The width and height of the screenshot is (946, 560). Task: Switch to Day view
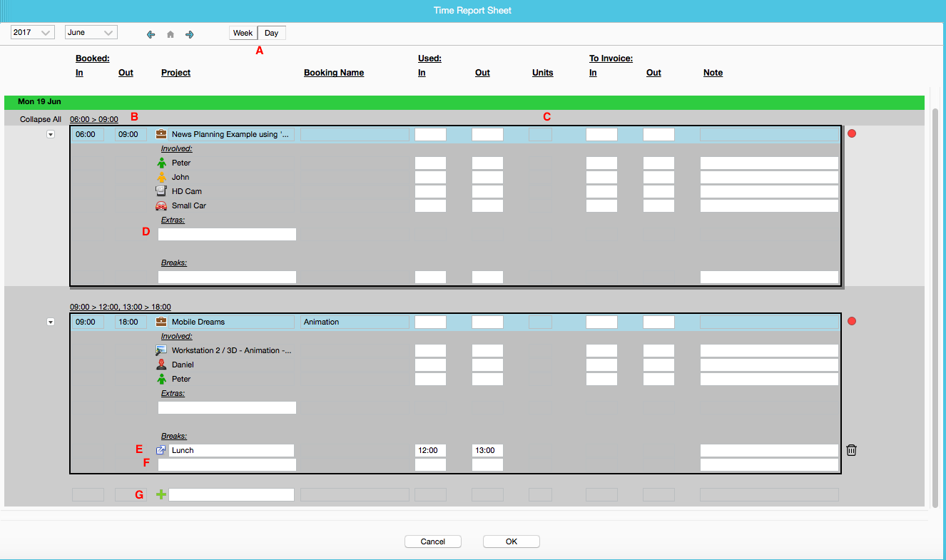[271, 33]
